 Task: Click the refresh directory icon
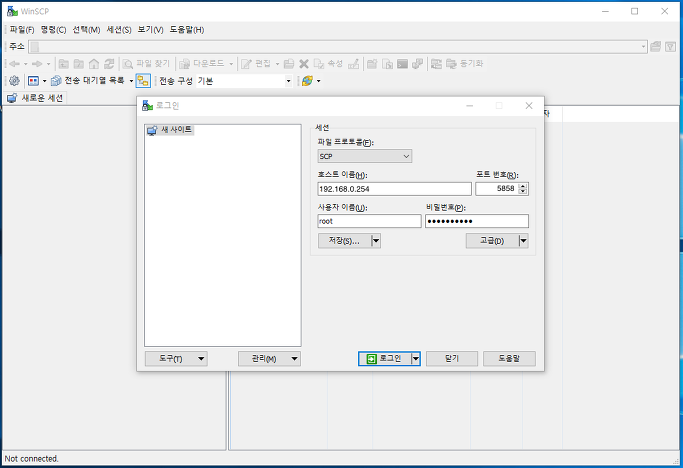pyautogui.click(x=109, y=64)
